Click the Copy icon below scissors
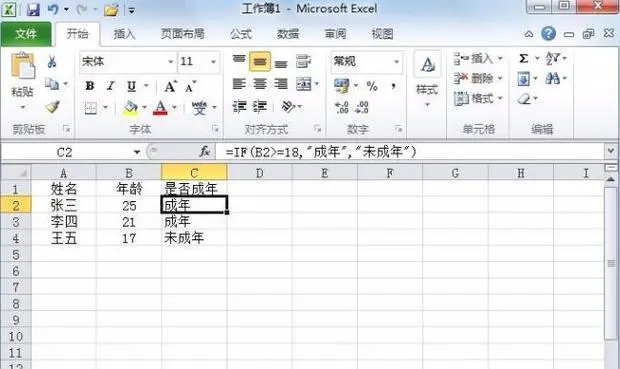620x369 pixels. click(52, 84)
